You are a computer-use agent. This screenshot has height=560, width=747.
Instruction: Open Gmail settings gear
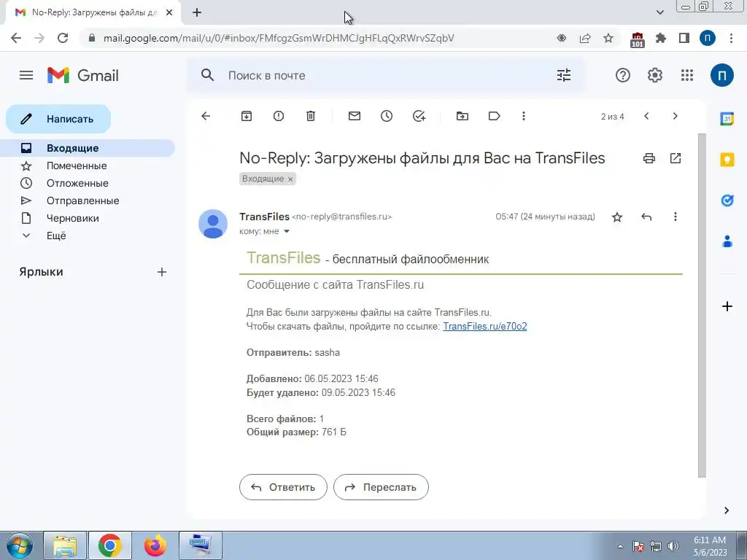pos(655,75)
